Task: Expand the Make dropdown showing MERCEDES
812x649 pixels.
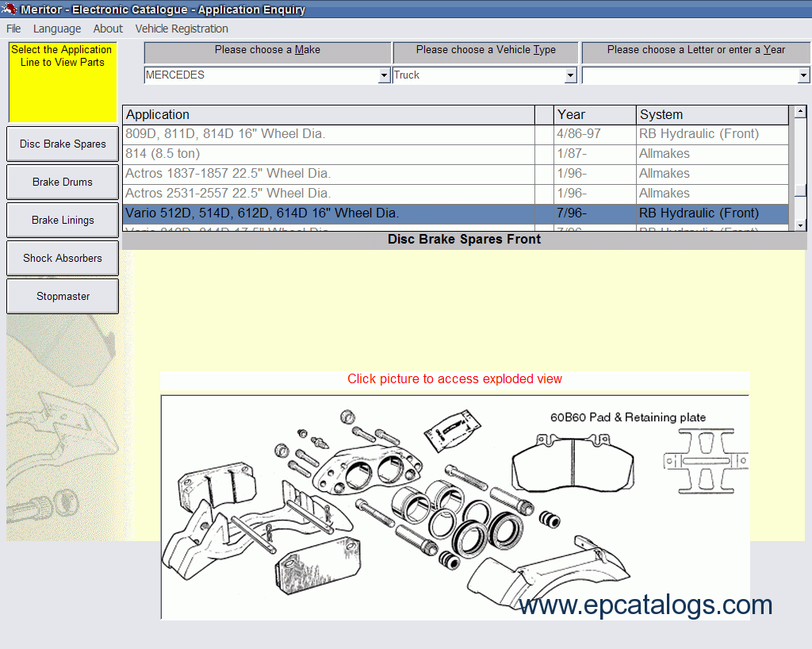Action: tap(384, 75)
